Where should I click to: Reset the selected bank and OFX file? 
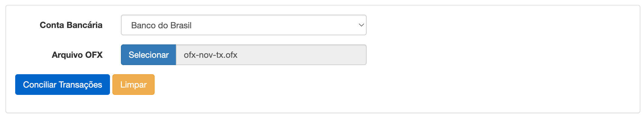[x=133, y=85]
